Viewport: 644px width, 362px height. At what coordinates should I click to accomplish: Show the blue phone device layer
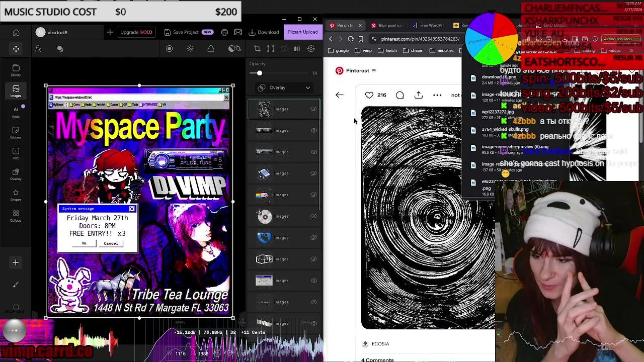pyautogui.click(x=313, y=173)
